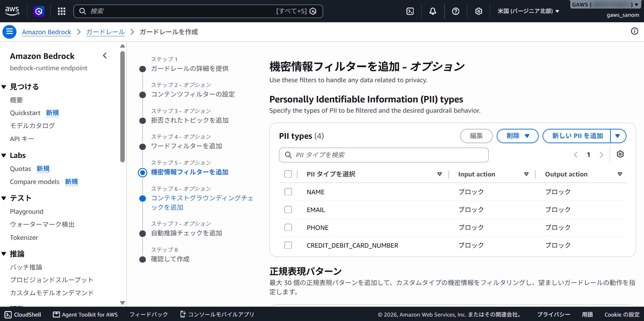Go to ガードレール breadcrumb link
Screen dimensions: 644x321
coord(105,32)
